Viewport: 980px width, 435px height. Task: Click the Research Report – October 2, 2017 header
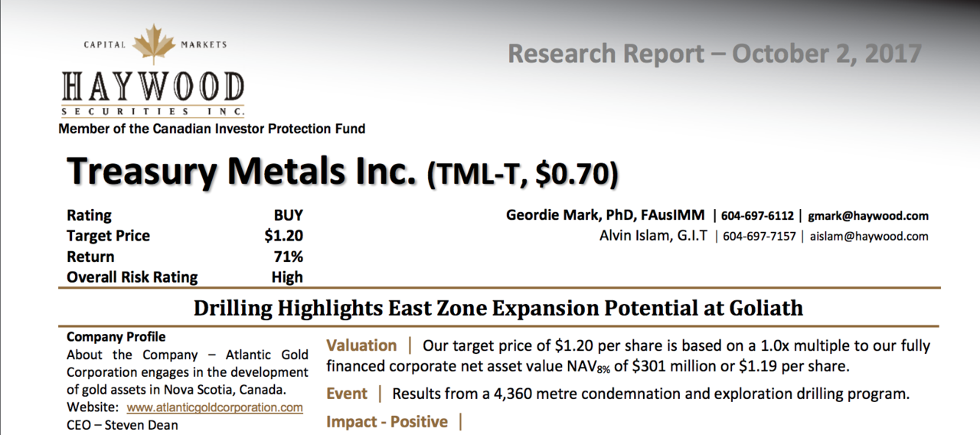(714, 54)
